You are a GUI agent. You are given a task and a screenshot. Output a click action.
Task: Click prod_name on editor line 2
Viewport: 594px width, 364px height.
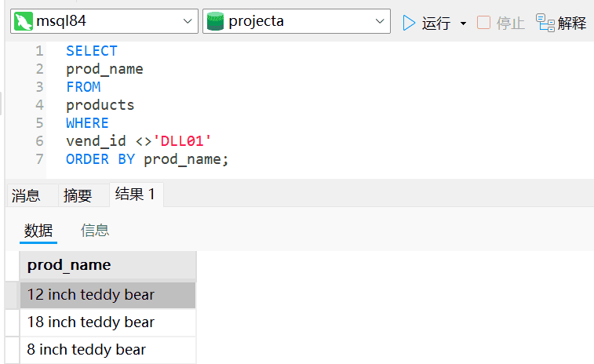point(104,69)
